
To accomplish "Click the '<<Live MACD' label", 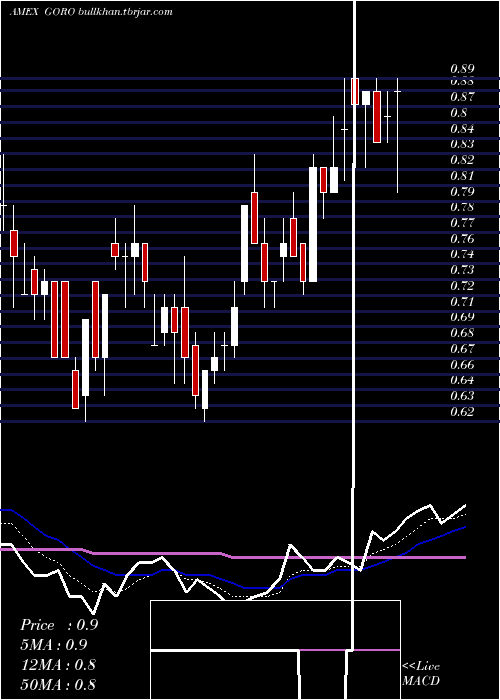I will coord(421,673).
